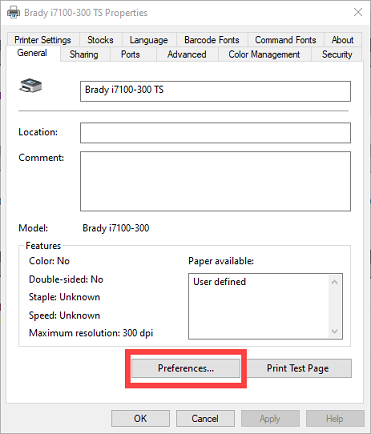371x434 pixels.
Task: Click the printer image beside the name field
Action: (x=30, y=86)
